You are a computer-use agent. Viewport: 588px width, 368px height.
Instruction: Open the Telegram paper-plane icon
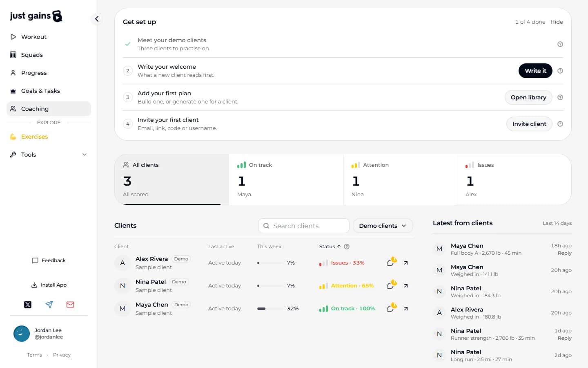(x=49, y=305)
